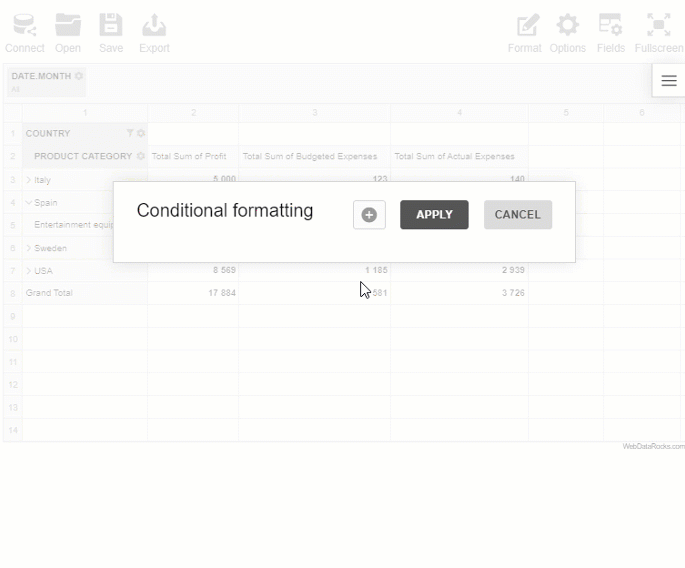Click the Save toolbar icon
This screenshot has width=685, height=568.
(111, 33)
